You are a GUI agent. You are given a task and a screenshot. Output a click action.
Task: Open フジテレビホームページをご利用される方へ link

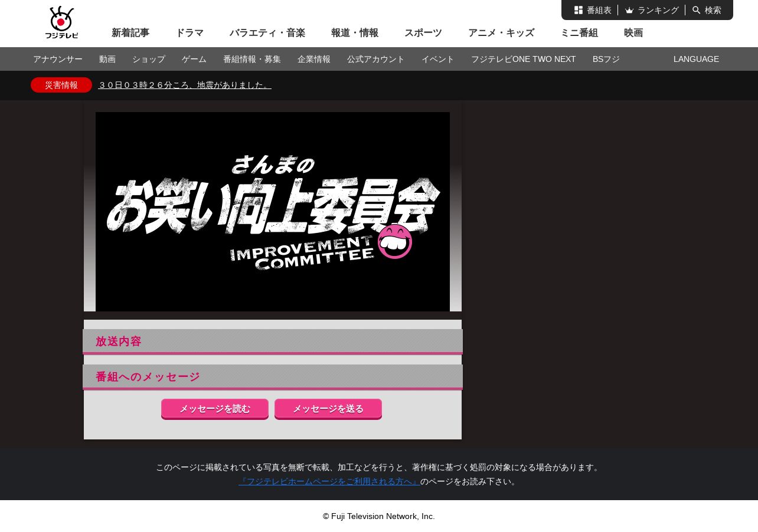pyautogui.click(x=329, y=481)
